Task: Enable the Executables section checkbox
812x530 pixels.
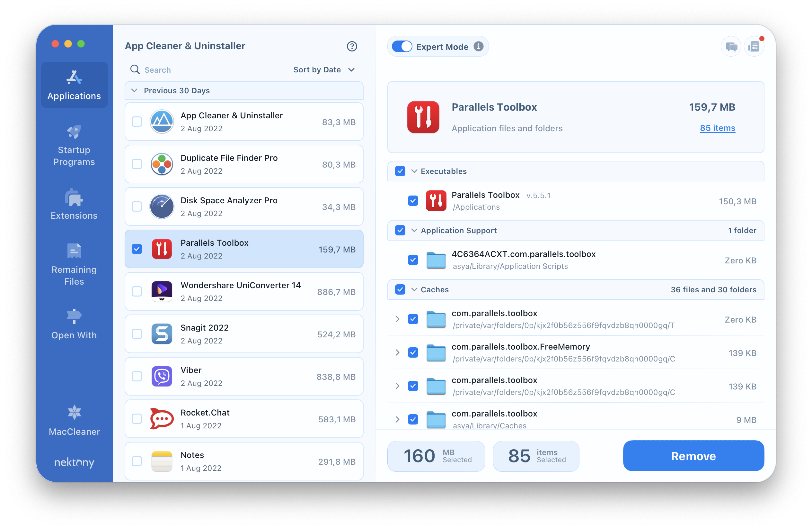Action: point(400,171)
